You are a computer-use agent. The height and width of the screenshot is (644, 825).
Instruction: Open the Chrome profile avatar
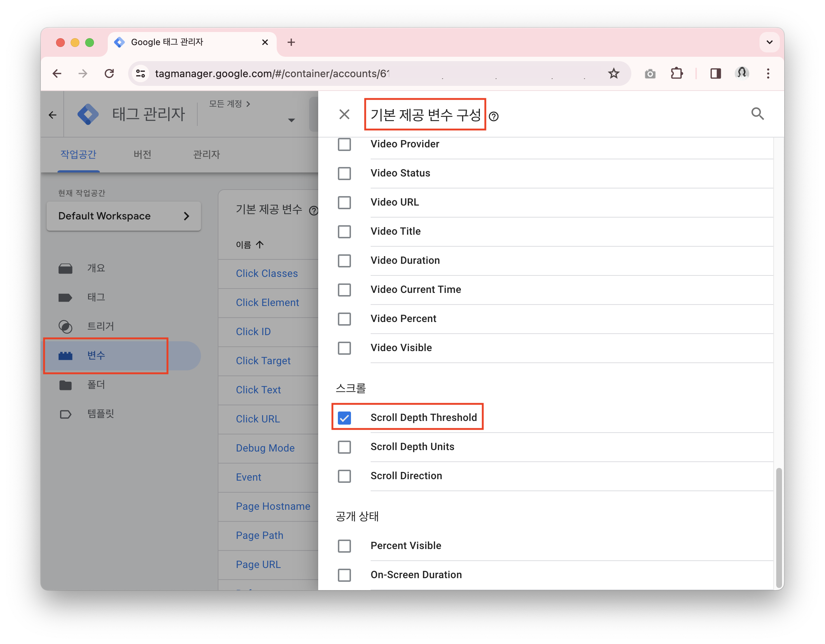coord(742,73)
